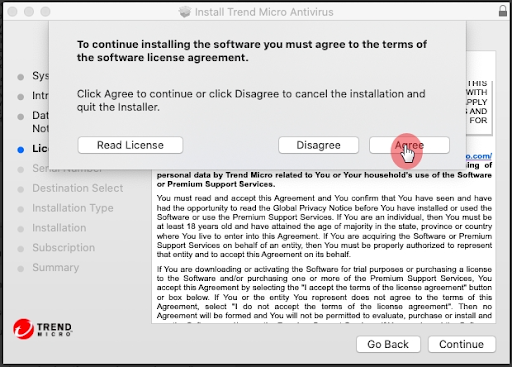Click the lock icon in title bar
The height and width of the screenshot is (367, 512).
click(503, 11)
